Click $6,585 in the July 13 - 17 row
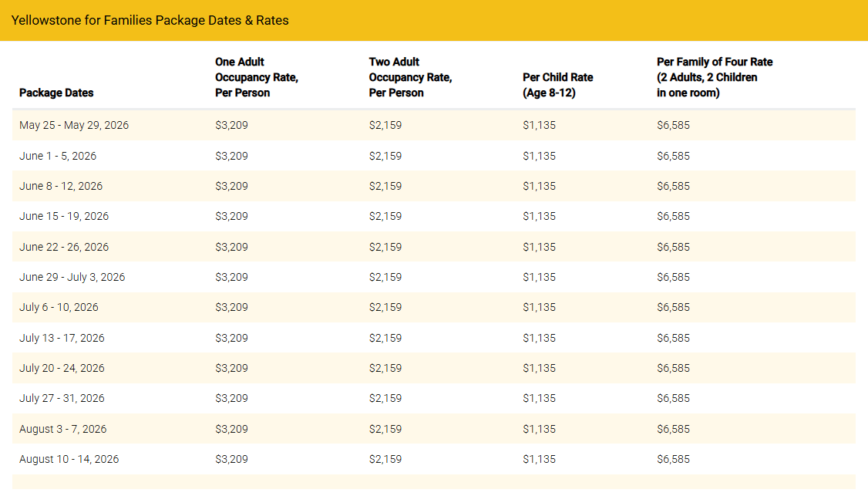Image resolution: width=868 pixels, height=496 pixels. (673, 338)
